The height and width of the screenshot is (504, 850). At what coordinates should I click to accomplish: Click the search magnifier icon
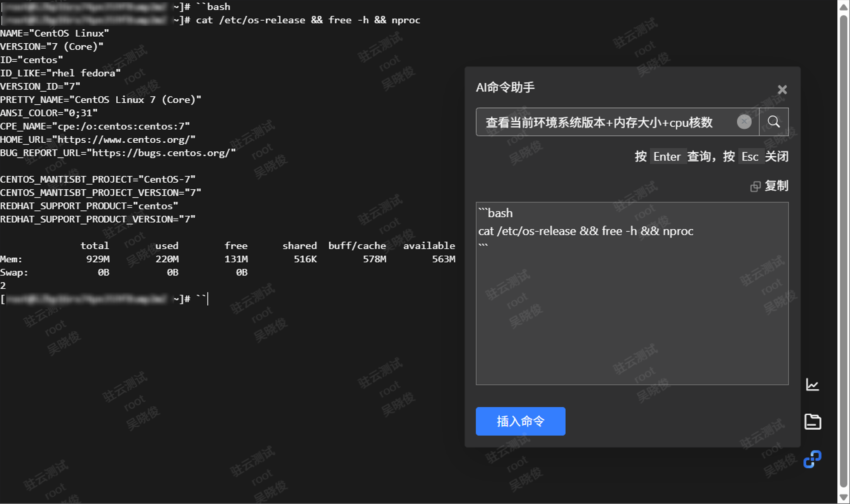click(774, 122)
